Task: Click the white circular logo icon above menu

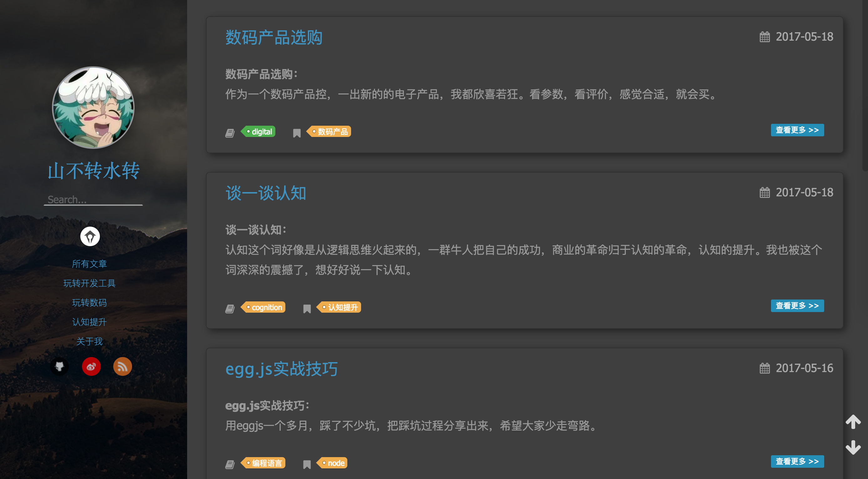Action: tap(90, 236)
